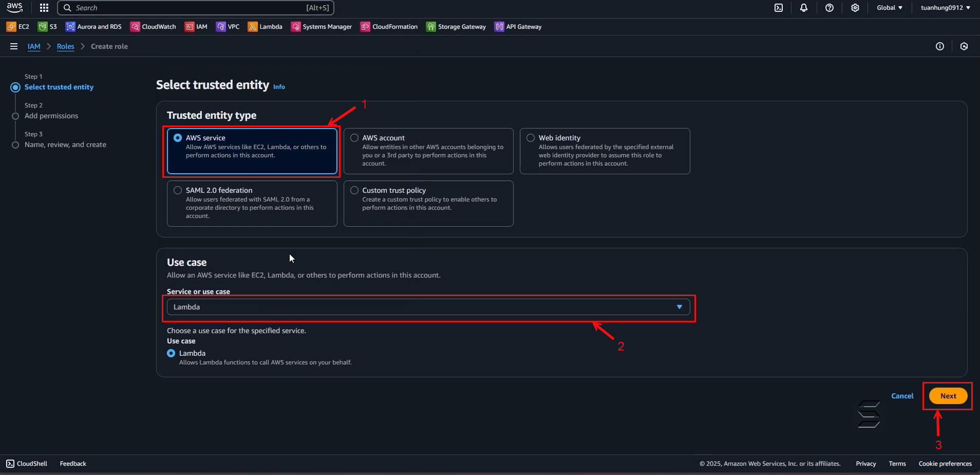Image resolution: width=980 pixels, height=475 pixels.
Task: Go to Roles breadcrumb link
Action: pos(65,46)
